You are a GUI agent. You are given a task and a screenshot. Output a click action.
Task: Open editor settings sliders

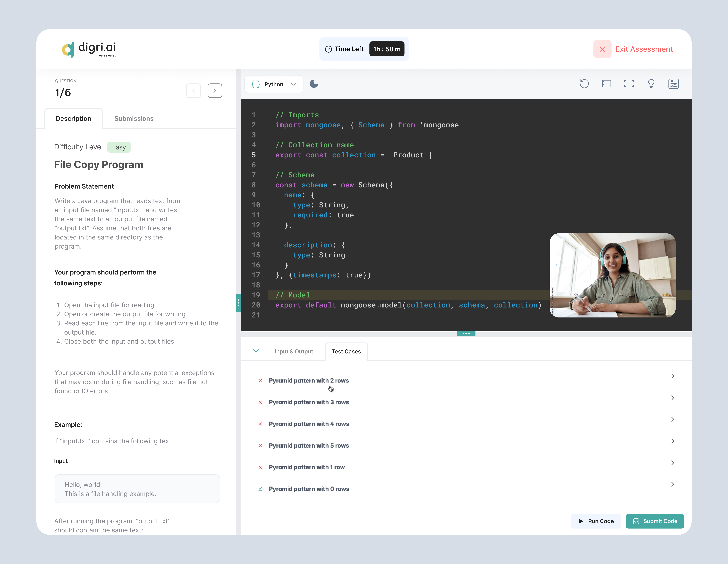coord(673,84)
